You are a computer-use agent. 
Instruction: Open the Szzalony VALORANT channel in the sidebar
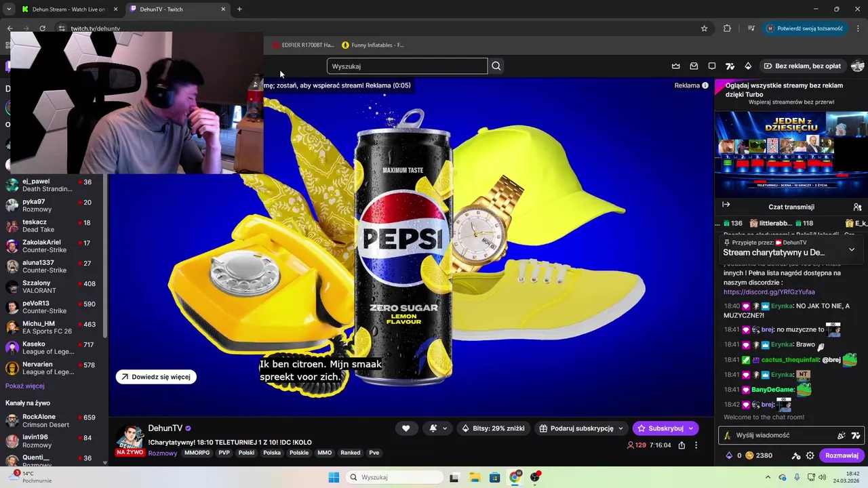click(52, 287)
